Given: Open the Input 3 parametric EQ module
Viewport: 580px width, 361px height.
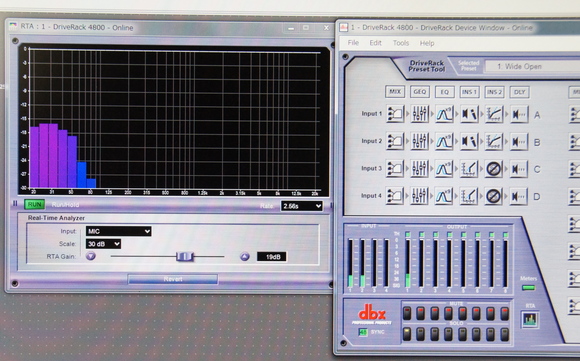Looking at the screenshot, I should point(444,169).
